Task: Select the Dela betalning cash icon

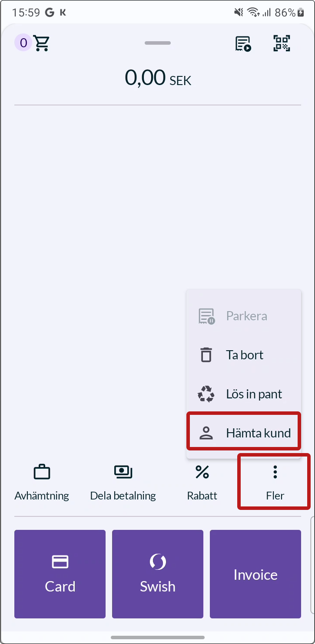Action: click(123, 472)
